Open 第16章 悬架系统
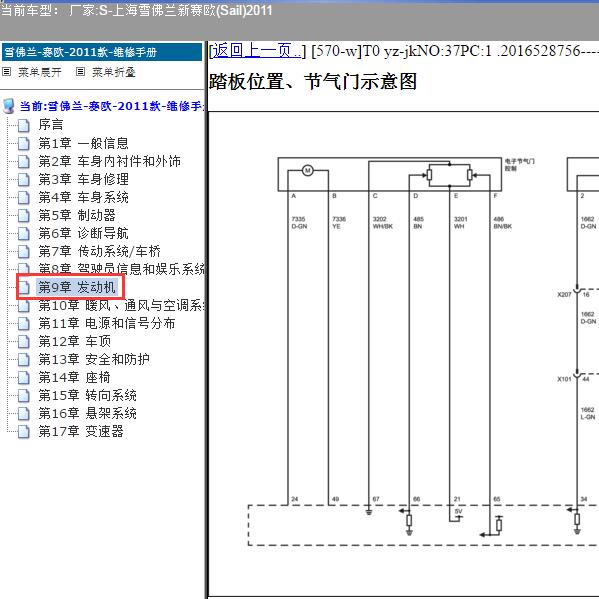599x599 pixels. pos(87,413)
